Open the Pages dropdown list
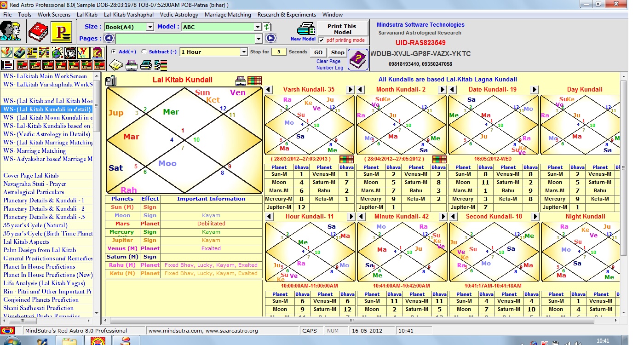Image resolution: width=644 pixels, height=345 pixels. tap(258, 39)
